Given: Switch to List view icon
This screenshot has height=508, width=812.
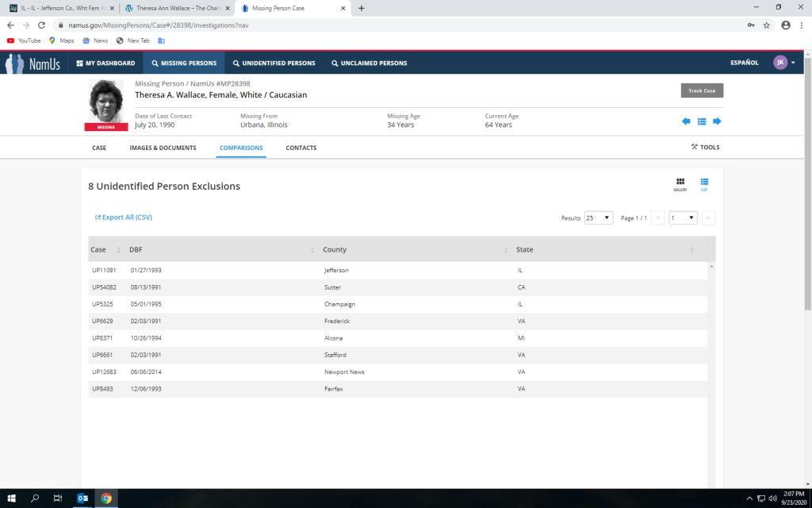Looking at the screenshot, I should (x=704, y=184).
